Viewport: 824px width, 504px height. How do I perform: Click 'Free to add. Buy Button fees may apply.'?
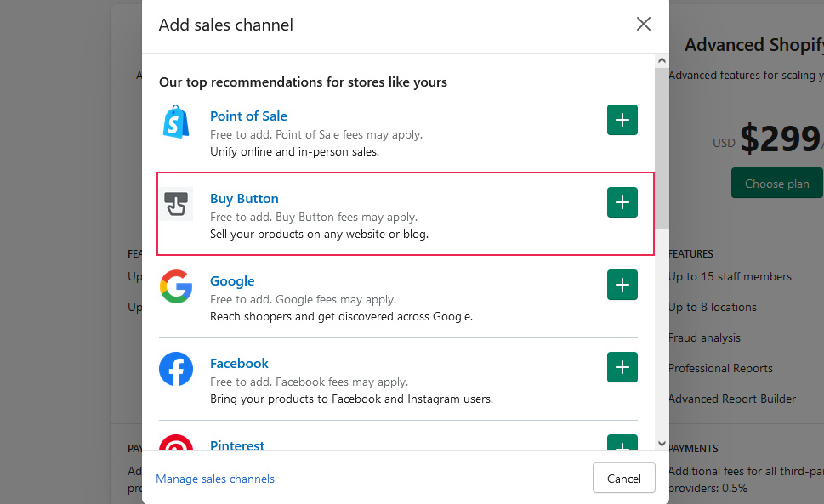click(x=314, y=218)
